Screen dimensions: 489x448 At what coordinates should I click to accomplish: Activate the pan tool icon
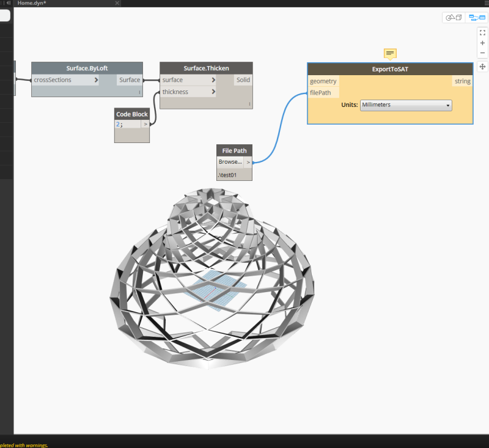pyautogui.click(x=482, y=67)
